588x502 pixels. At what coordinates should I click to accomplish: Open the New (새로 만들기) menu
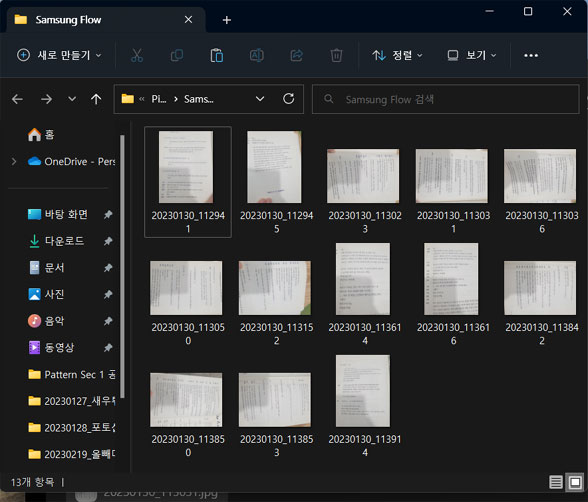pyautogui.click(x=59, y=55)
